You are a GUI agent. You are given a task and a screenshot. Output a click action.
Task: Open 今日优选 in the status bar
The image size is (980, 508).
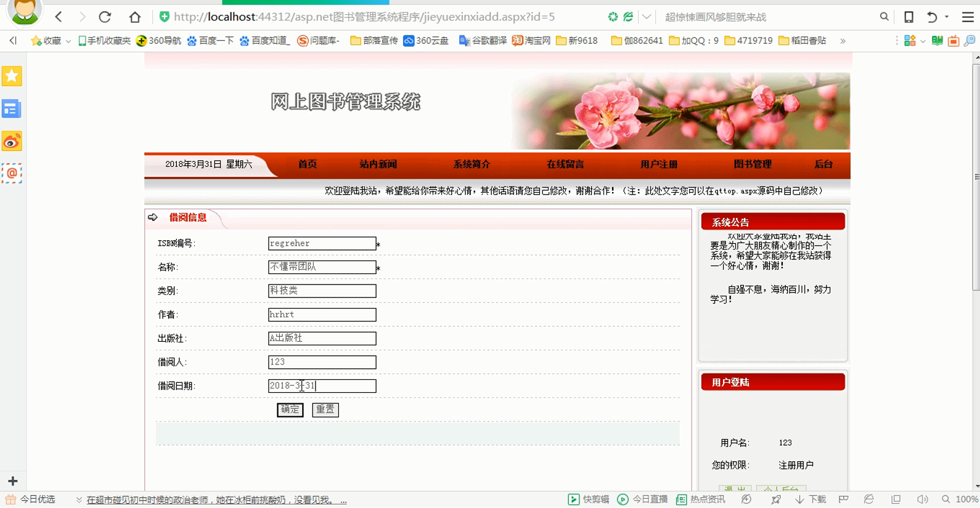pyautogui.click(x=31, y=499)
